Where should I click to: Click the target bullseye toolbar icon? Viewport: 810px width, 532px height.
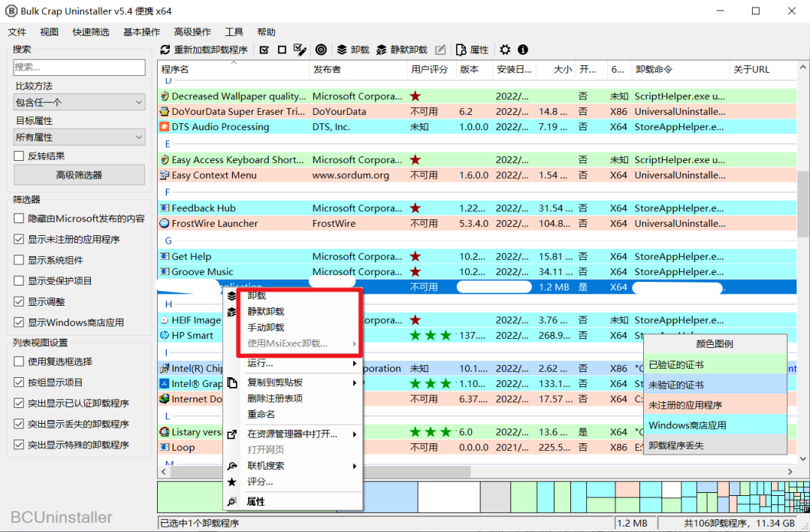pyautogui.click(x=321, y=50)
